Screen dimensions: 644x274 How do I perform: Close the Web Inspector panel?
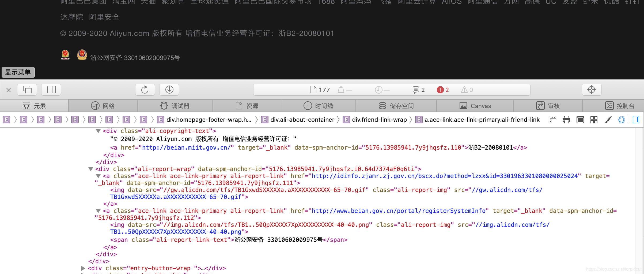tap(9, 90)
